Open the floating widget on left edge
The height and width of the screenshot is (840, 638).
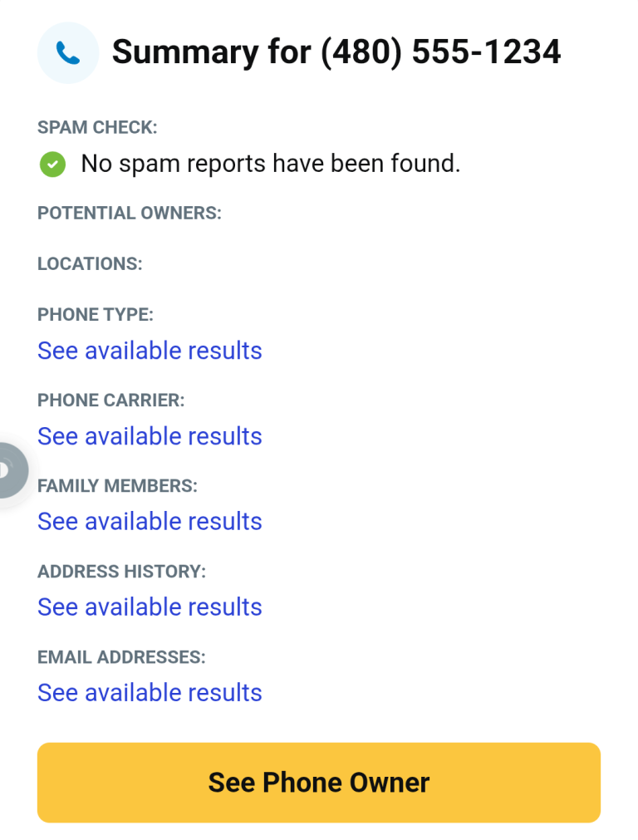coord(10,470)
